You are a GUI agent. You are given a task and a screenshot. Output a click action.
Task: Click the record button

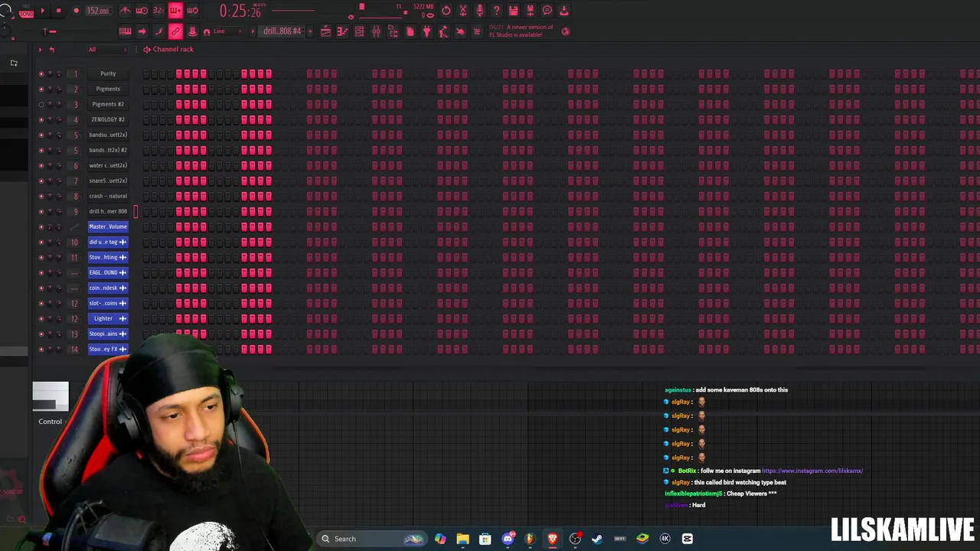point(76,11)
